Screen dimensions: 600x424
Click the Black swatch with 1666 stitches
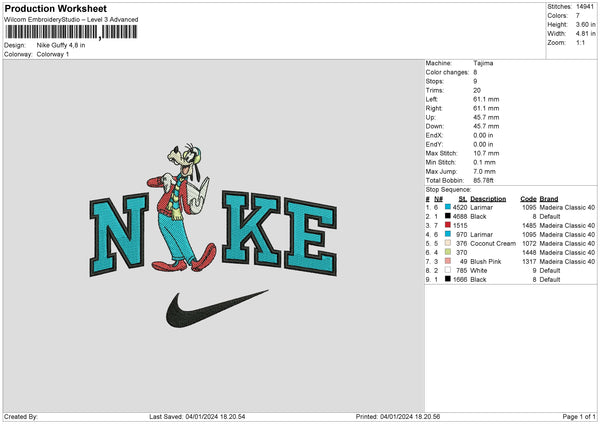click(x=448, y=279)
